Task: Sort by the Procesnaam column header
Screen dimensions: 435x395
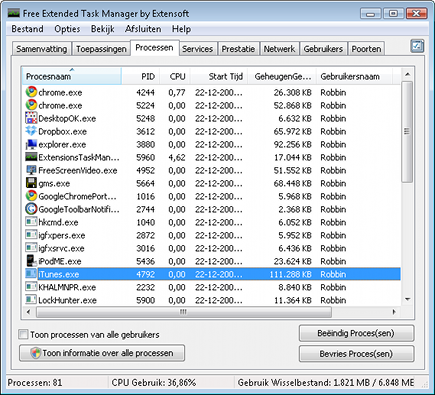Action: pyautogui.click(x=71, y=76)
